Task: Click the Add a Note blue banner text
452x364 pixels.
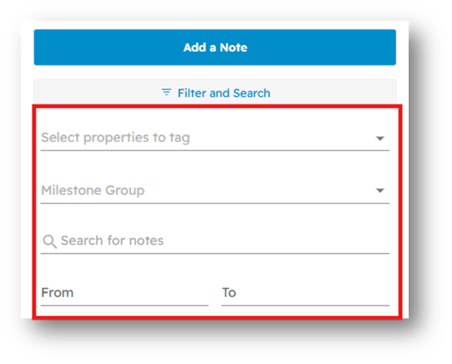Action: click(x=215, y=47)
